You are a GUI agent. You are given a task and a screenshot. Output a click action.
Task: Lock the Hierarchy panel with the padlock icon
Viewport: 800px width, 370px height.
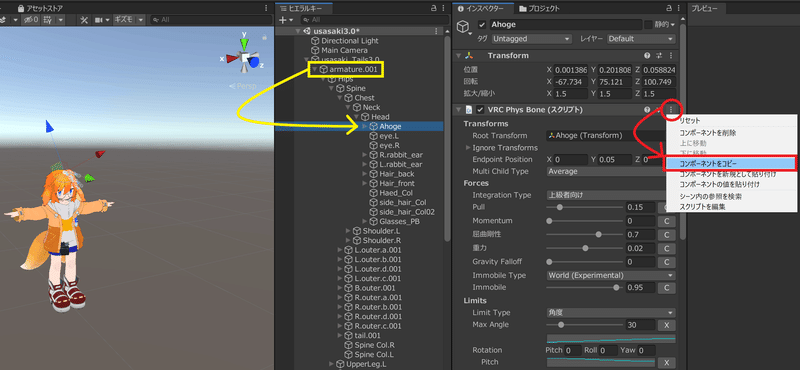434,8
